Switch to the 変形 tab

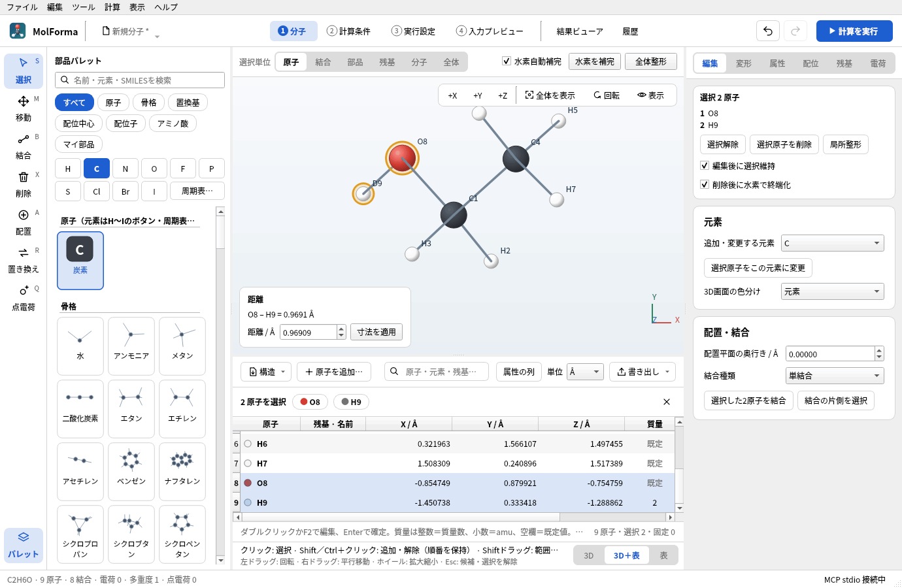(744, 63)
